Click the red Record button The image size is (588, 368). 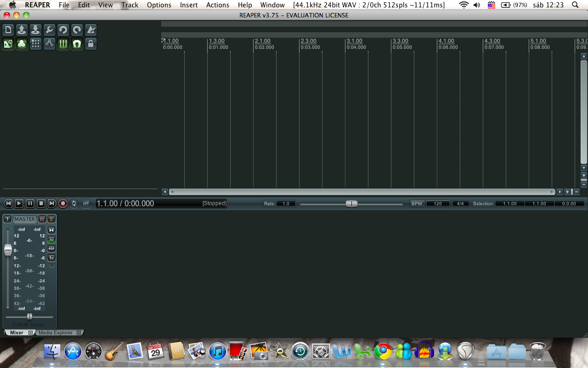(x=63, y=203)
